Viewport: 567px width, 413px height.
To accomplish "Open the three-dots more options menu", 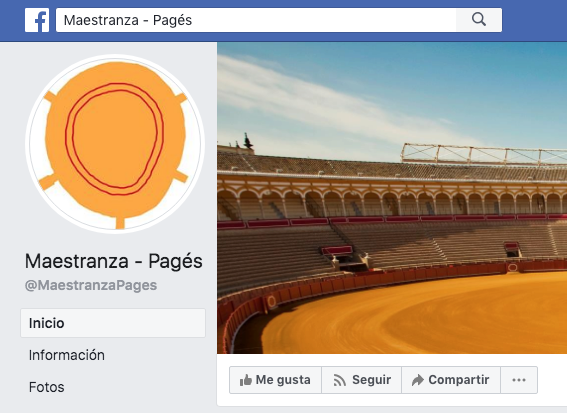I will point(519,380).
